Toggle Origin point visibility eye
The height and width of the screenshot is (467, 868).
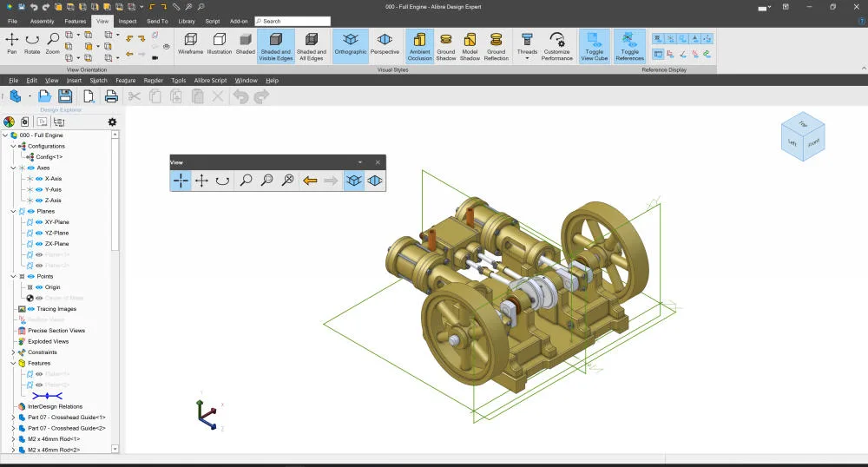click(x=39, y=287)
